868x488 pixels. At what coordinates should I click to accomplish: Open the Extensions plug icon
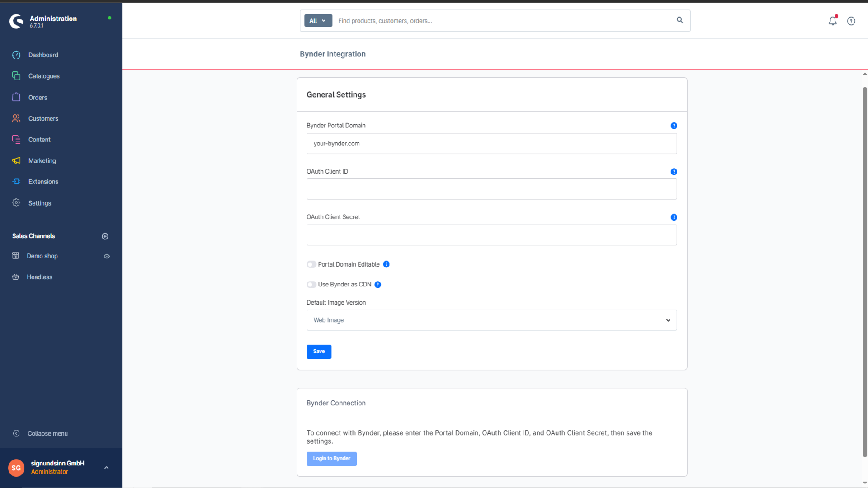coord(16,182)
